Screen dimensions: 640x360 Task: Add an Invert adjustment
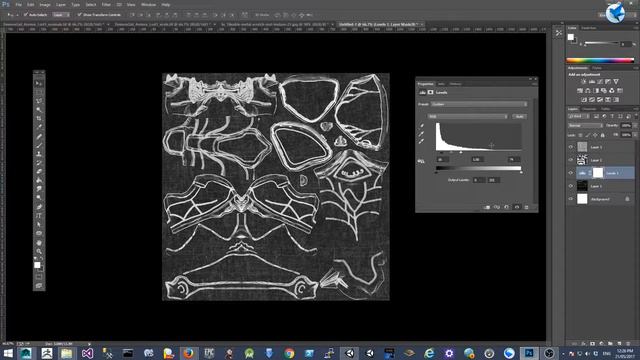click(x=584, y=100)
